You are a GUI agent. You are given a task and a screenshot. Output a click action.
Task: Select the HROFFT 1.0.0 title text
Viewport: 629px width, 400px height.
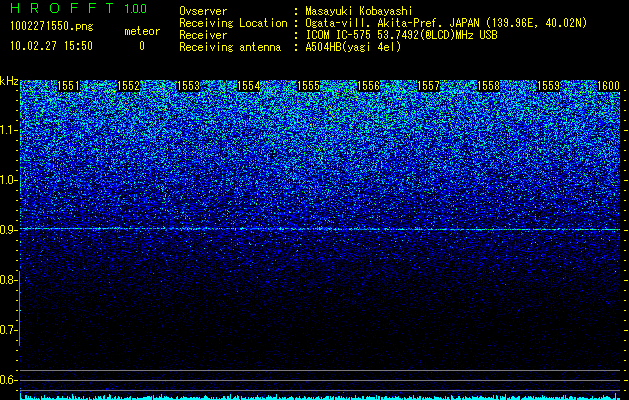click(x=79, y=8)
